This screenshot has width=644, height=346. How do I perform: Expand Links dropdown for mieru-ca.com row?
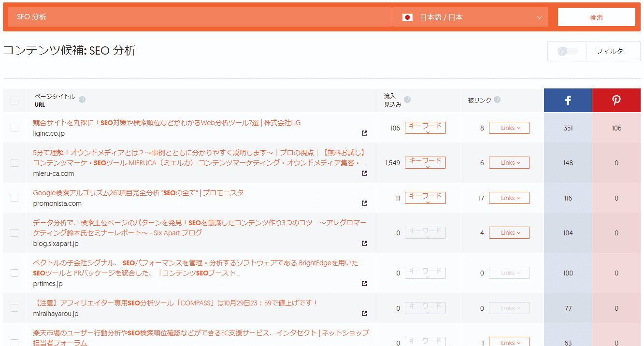[509, 163]
